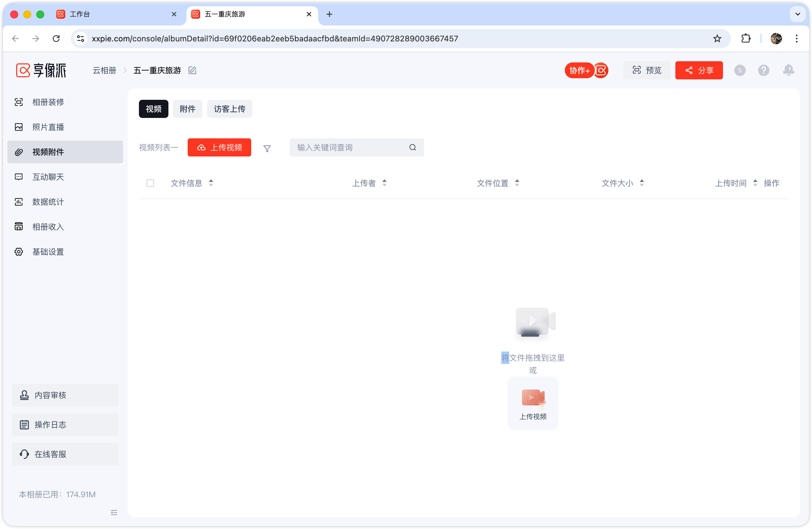Switch to the 访客上传 tab
The width and height of the screenshot is (812, 529).
click(x=230, y=109)
